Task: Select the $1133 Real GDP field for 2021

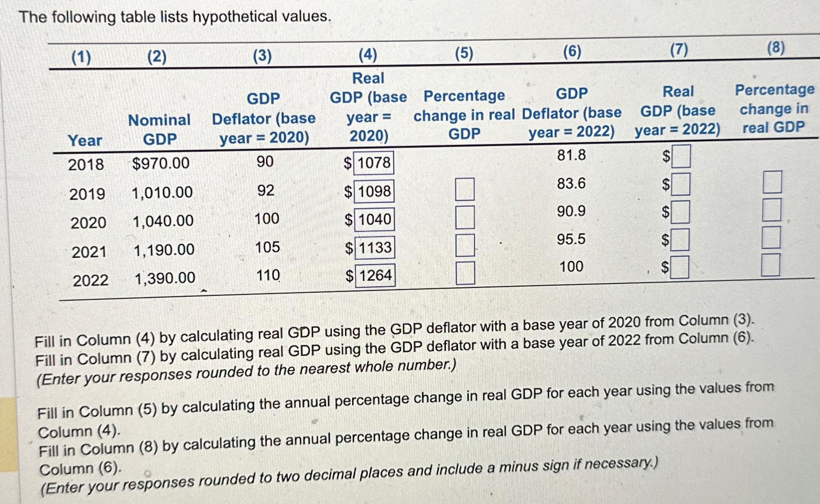Action: (374, 248)
